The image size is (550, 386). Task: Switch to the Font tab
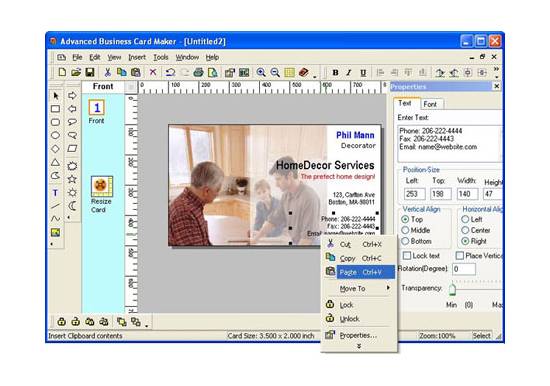click(x=430, y=104)
